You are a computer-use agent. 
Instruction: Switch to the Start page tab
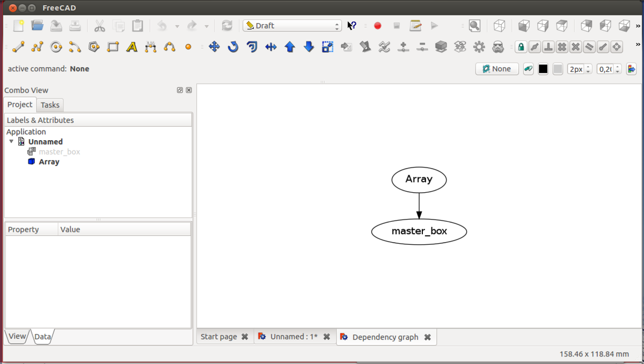tap(218, 337)
